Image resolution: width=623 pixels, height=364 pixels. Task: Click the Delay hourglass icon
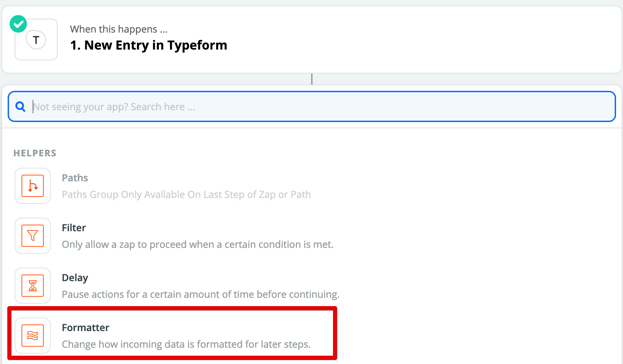coord(33,286)
